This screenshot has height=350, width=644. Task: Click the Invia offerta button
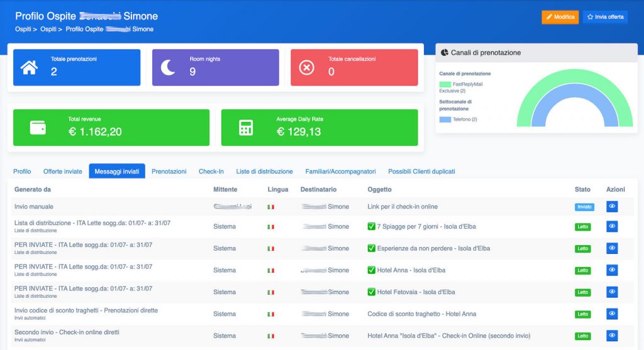click(605, 17)
